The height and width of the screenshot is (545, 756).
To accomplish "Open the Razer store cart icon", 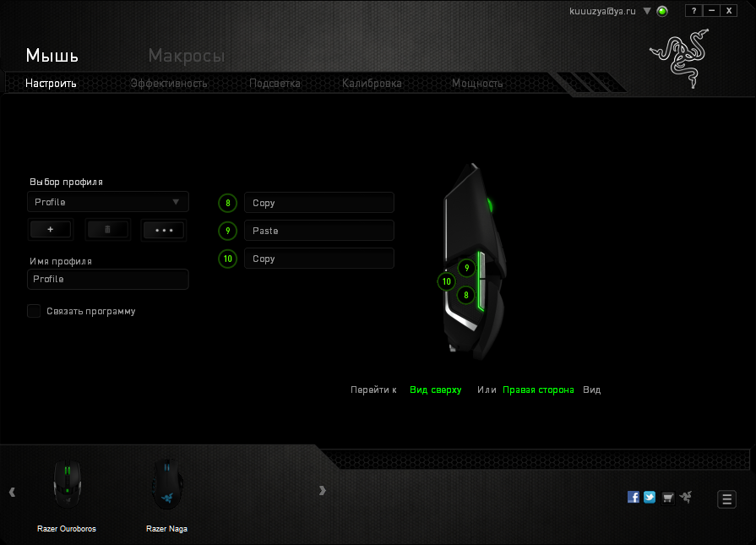I will 667,497.
